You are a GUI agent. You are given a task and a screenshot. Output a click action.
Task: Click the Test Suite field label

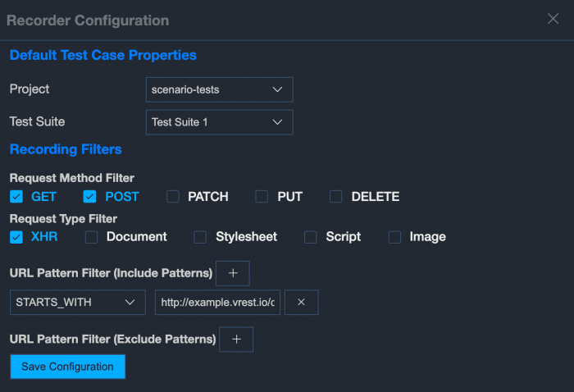pyautogui.click(x=38, y=121)
